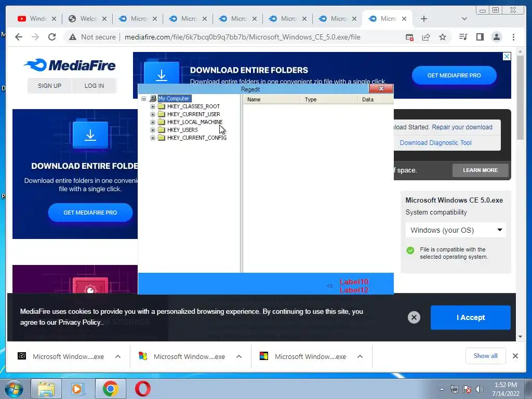Viewport: 532px width, 399px height.
Task: Click the address bar URL
Action: coord(242,37)
